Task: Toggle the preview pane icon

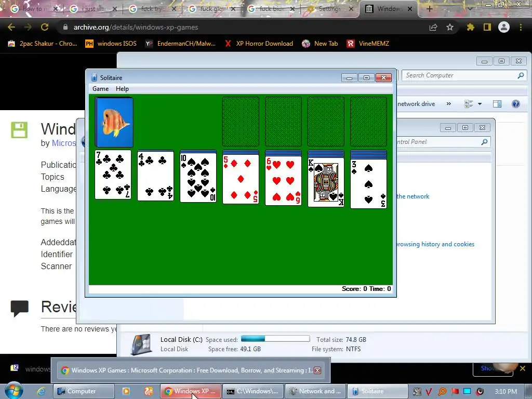Action: (497, 104)
